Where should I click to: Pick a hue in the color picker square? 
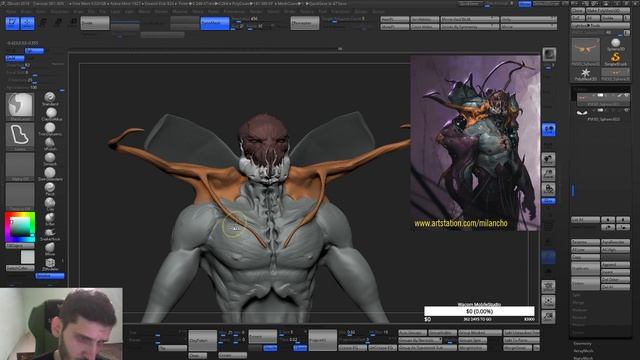(20, 227)
